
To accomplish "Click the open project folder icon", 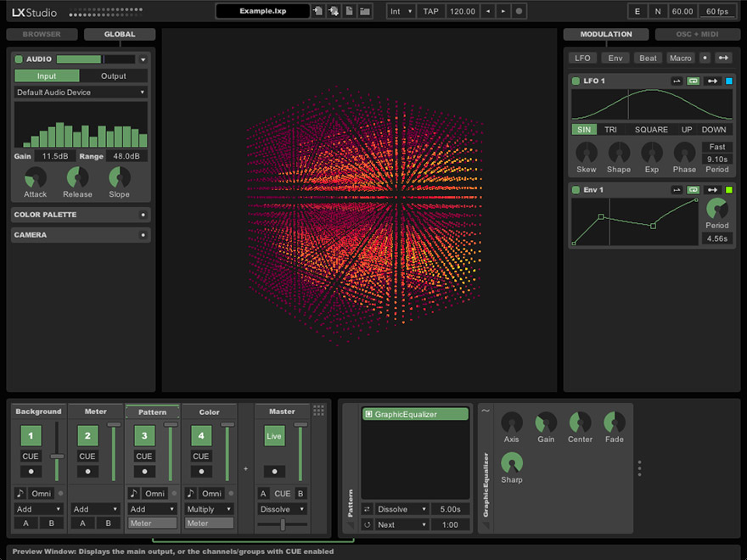I will coord(365,11).
